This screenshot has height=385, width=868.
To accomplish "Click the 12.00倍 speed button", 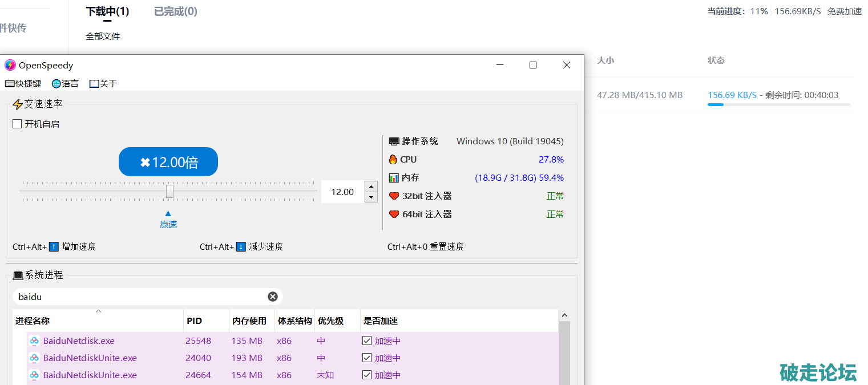I will click(x=168, y=162).
